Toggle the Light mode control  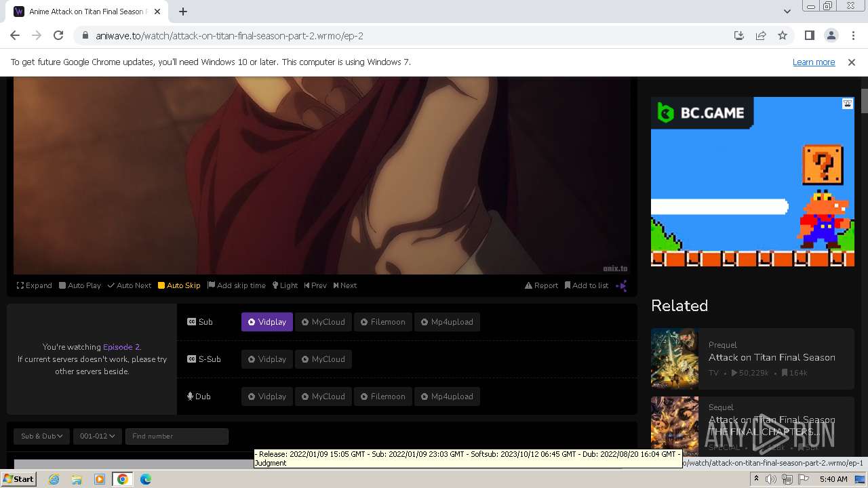point(285,285)
